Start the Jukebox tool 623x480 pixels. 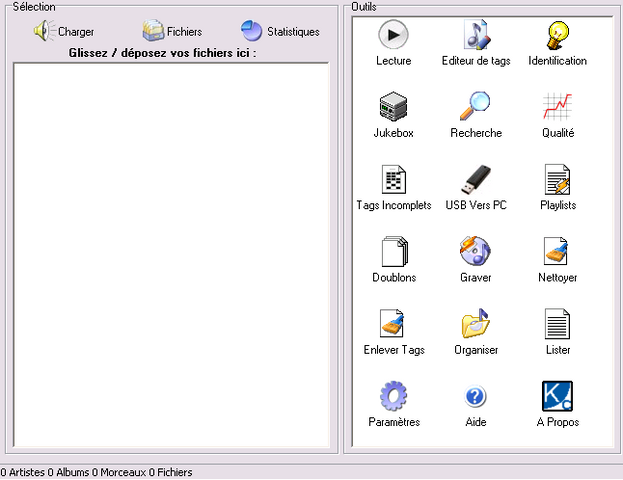coord(393,115)
